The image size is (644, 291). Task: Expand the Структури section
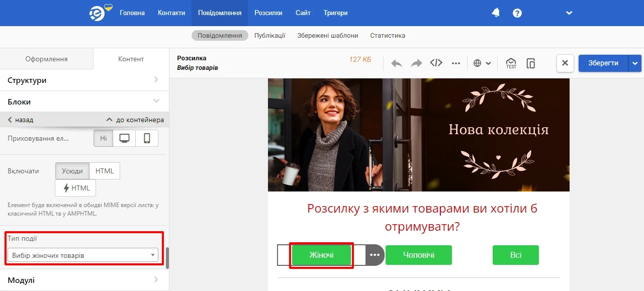[84, 80]
